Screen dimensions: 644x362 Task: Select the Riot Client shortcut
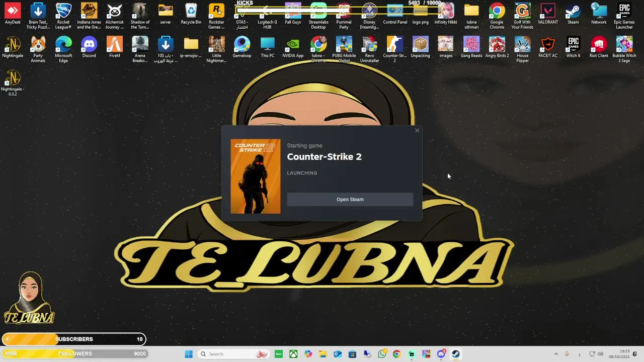point(599,48)
